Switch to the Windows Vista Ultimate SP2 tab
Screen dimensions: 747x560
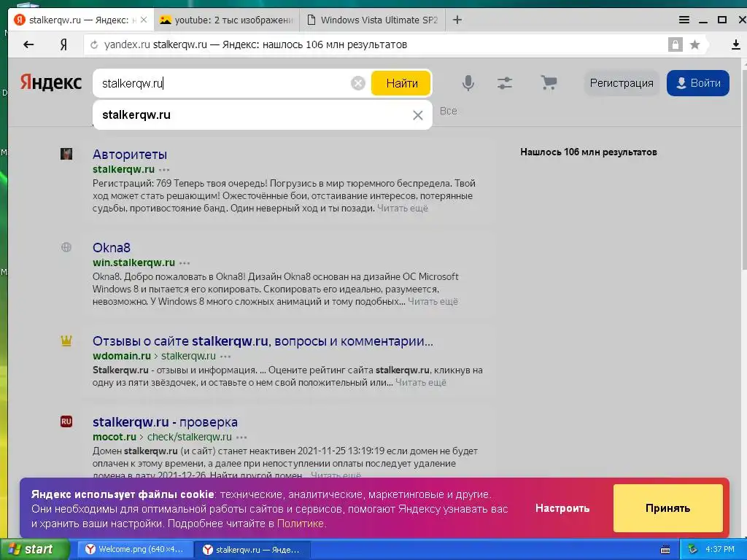(373, 20)
